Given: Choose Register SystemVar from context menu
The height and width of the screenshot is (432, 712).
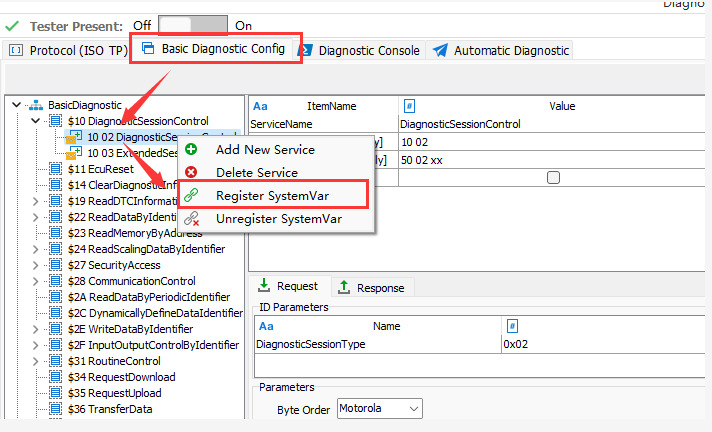Looking at the screenshot, I should (x=272, y=195).
